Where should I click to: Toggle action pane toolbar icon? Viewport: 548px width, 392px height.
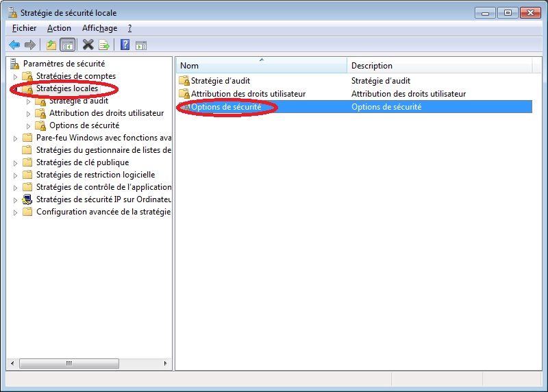click(141, 45)
